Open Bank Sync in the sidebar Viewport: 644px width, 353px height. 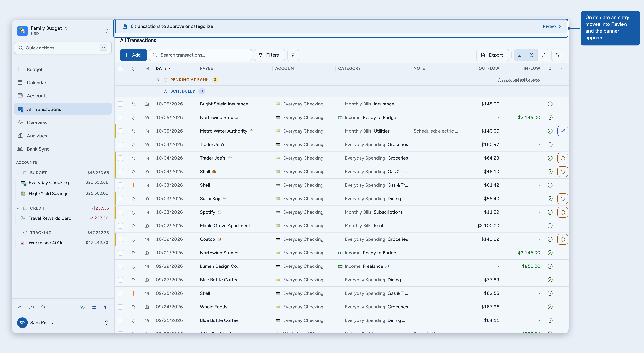pos(63,149)
